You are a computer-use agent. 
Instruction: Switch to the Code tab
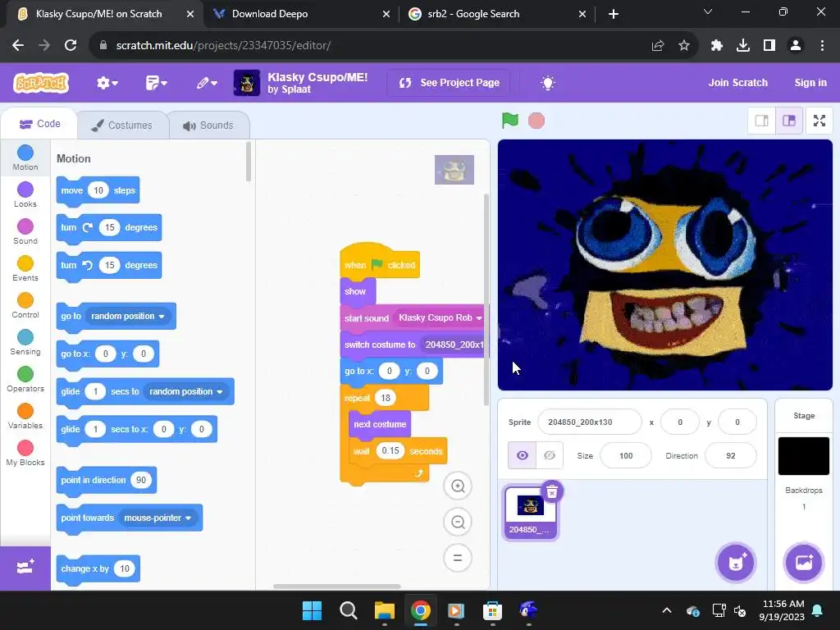(x=39, y=124)
